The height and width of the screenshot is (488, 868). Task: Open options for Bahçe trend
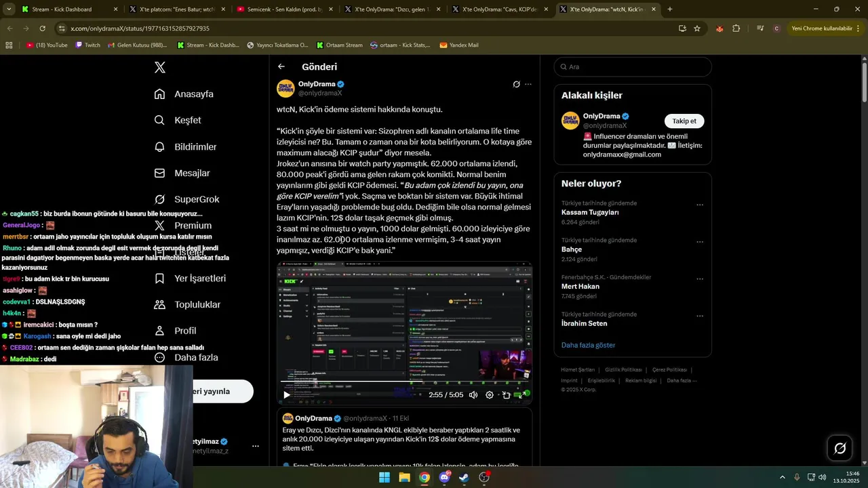tap(700, 242)
